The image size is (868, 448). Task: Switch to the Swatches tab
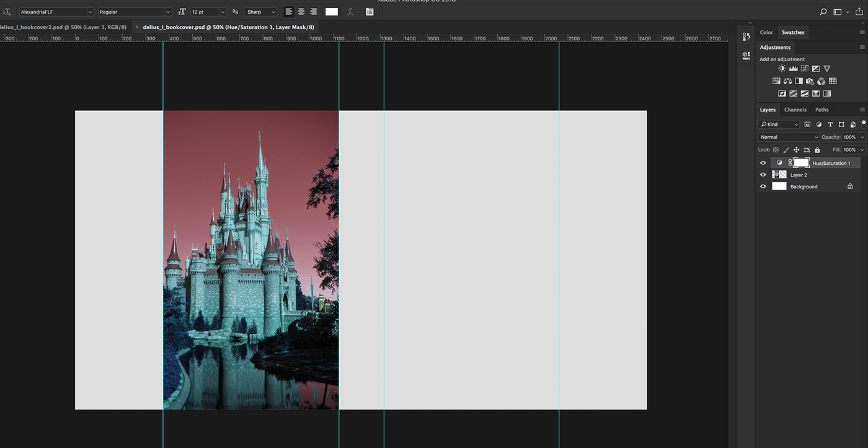pyautogui.click(x=793, y=32)
